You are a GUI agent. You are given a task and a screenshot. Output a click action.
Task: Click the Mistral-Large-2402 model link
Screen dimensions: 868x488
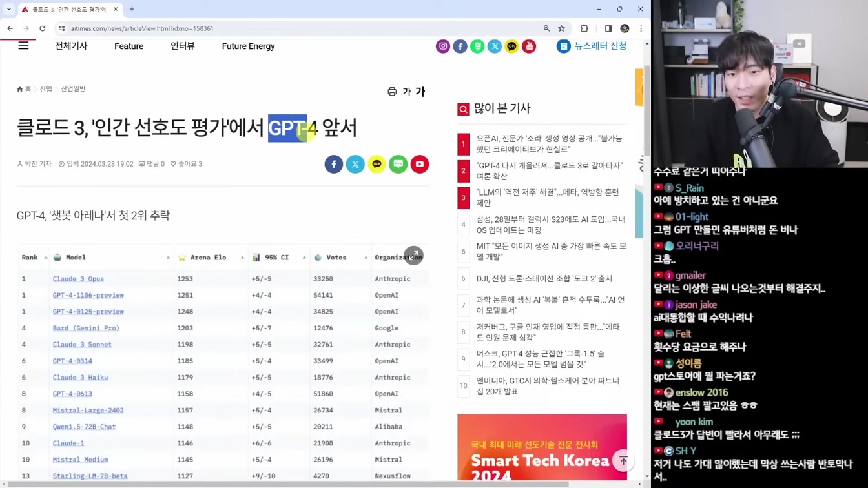pyautogui.click(x=88, y=411)
